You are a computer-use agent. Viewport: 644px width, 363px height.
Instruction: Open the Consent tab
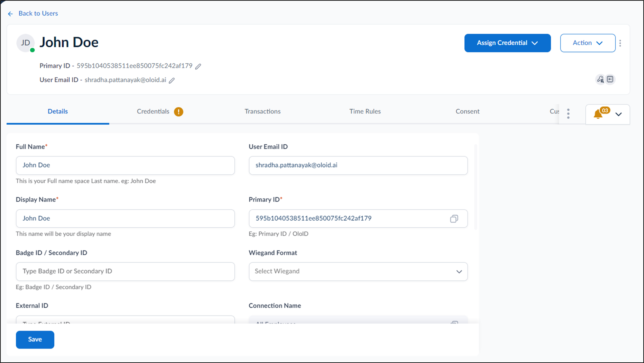click(468, 111)
